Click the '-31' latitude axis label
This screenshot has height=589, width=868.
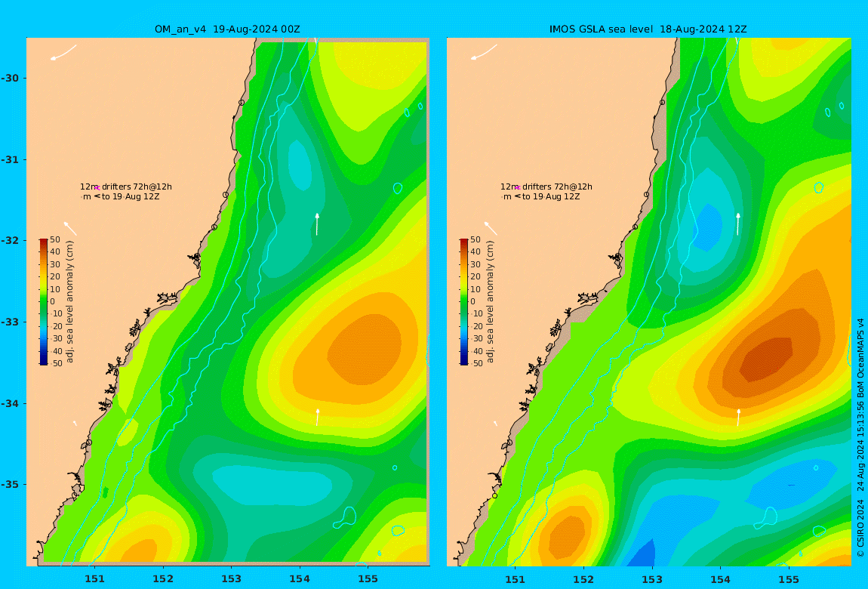(10, 159)
